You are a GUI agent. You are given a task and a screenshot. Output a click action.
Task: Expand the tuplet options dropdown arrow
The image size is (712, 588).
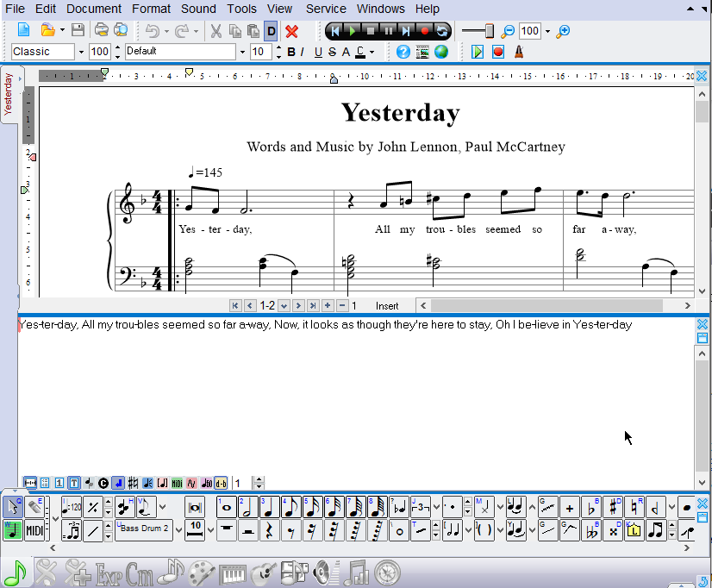click(436, 507)
